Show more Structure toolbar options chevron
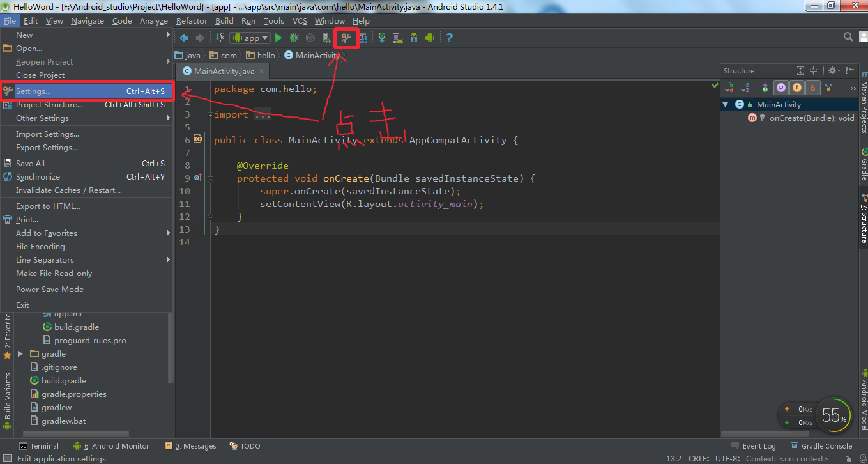The height and width of the screenshot is (464, 868). click(853, 88)
